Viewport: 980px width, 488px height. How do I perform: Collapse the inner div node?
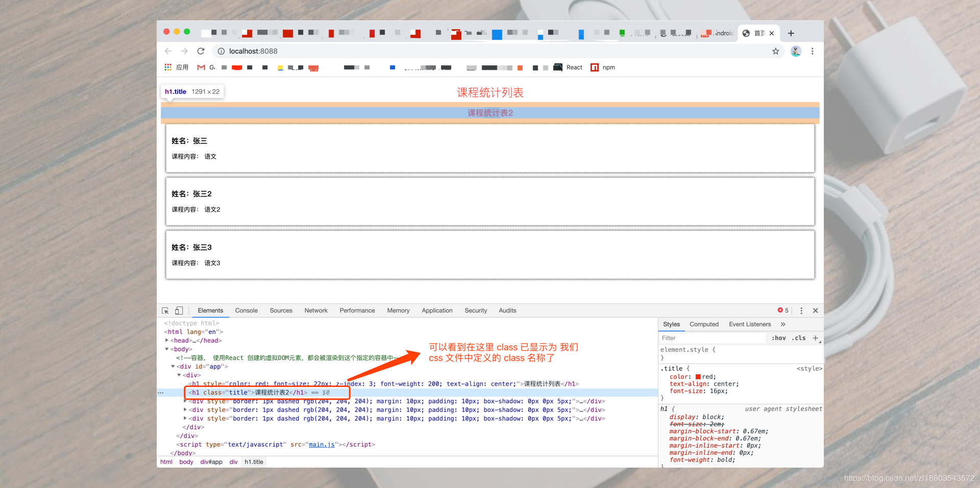(x=179, y=375)
